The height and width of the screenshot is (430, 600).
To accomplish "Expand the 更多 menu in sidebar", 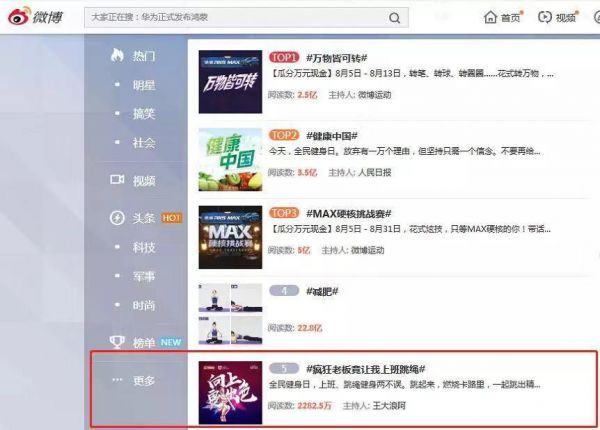I will (135, 380).
